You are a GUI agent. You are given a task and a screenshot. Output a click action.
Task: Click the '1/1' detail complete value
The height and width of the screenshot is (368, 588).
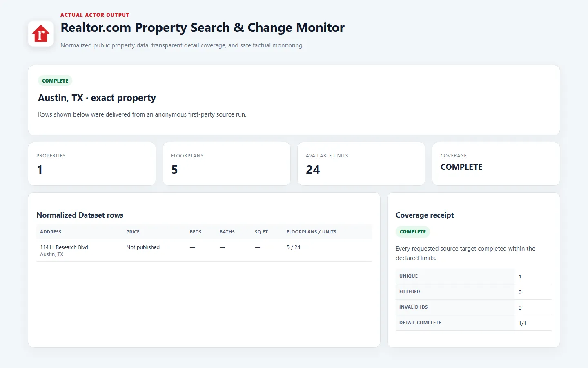click(522, 323)
